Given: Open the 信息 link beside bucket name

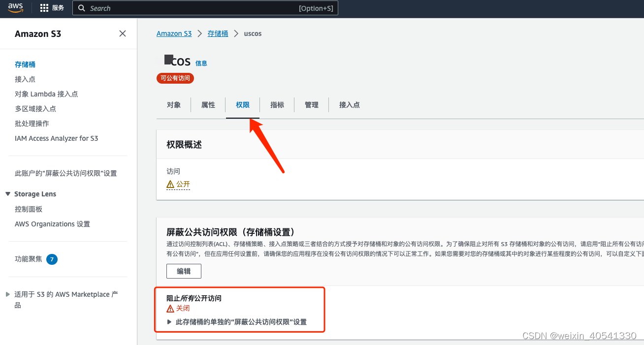Looking at the screenshot, I should (201, 63).
